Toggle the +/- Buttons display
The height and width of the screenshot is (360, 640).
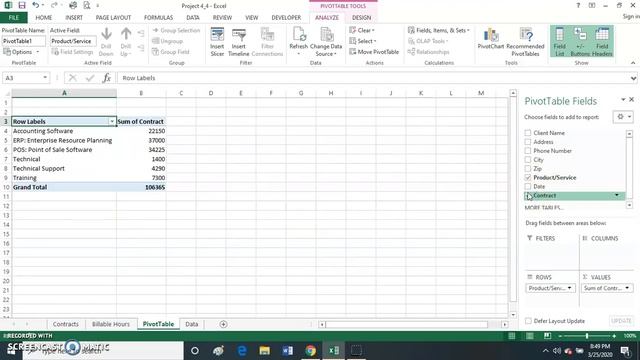tap(580, 42)
